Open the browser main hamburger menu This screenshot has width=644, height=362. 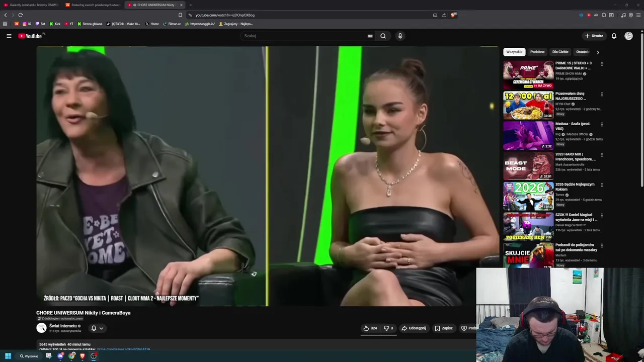click(638, 15)
